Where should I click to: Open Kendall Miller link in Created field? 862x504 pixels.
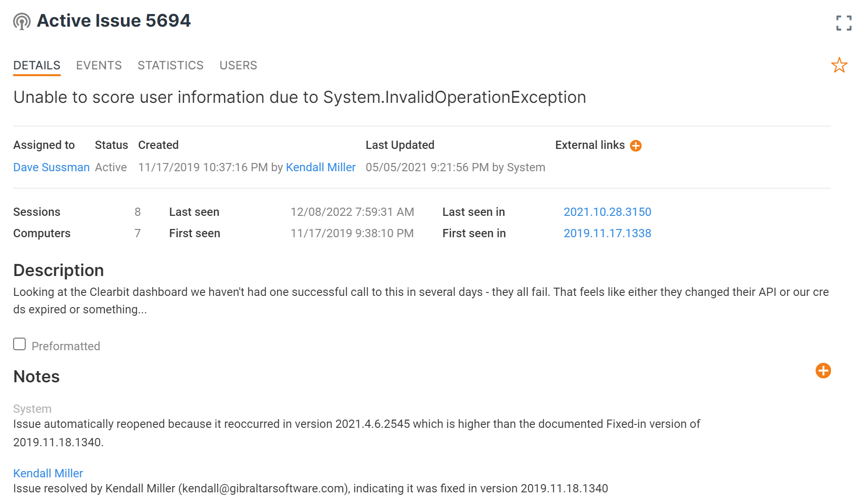point(321,167)
